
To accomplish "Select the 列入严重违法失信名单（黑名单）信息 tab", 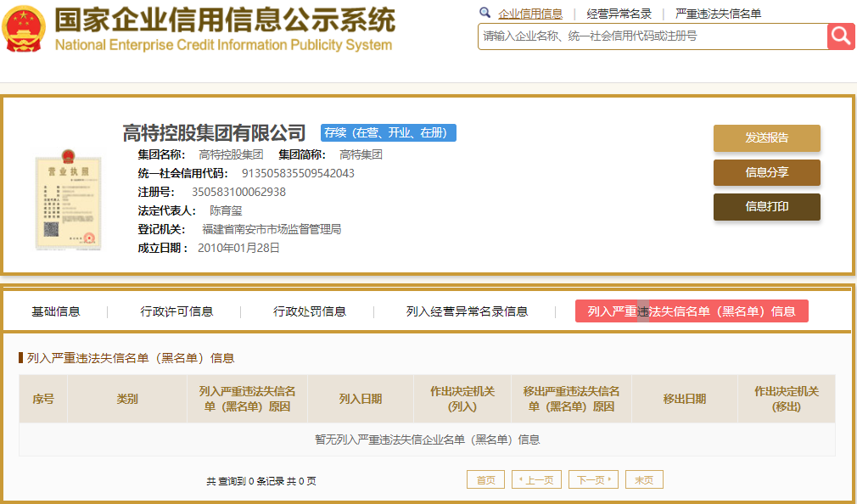I will [x=692, y=311].
